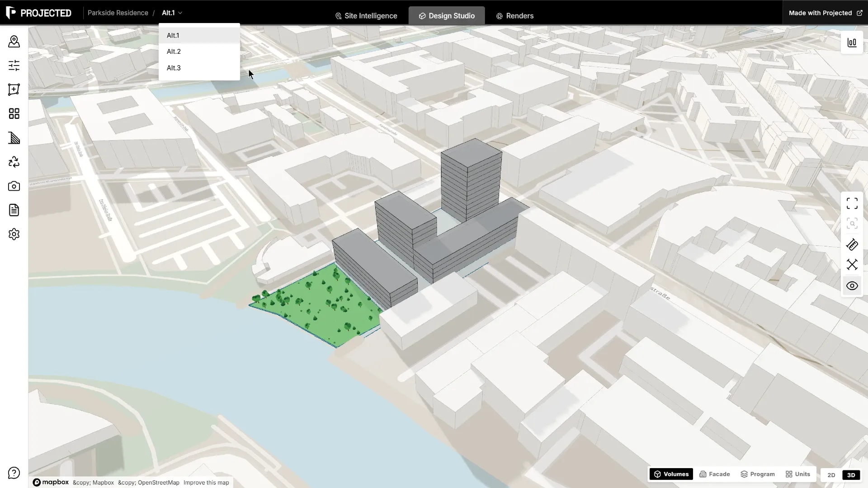Click the Mapbox attribution link
Viewport: 868px width, 488px height.
(x=93, y=483)
